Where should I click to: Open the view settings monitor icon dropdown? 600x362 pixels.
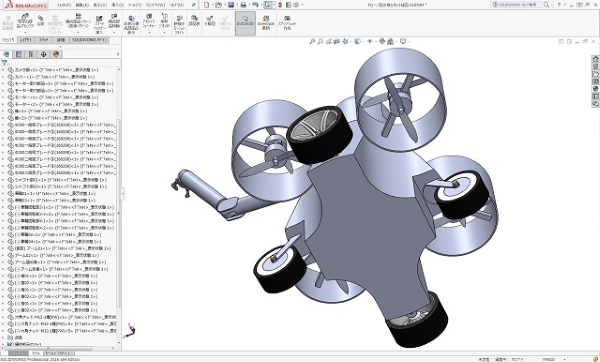point(403,41)
